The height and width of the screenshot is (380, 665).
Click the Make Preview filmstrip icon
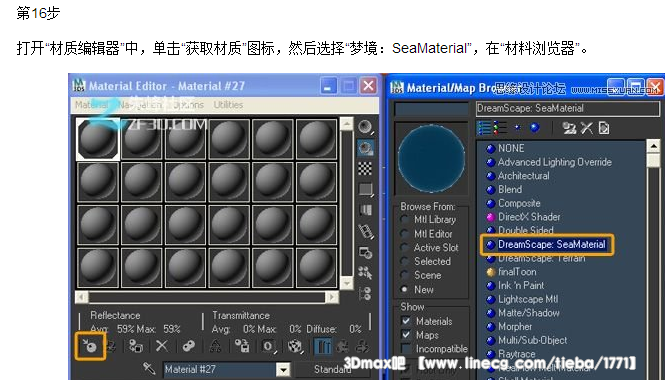(365, 231)
